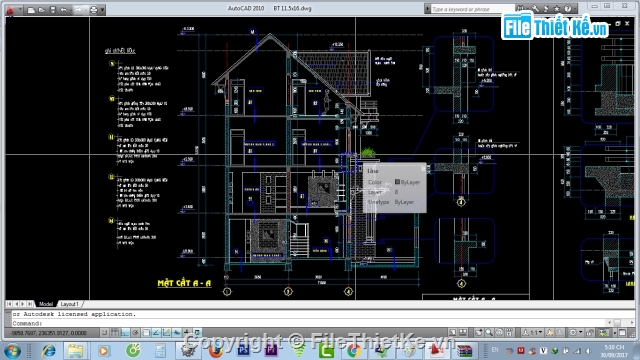Click the Save icon in quick access toolbar
640x360 pixels.
click(x=53, y=10)
